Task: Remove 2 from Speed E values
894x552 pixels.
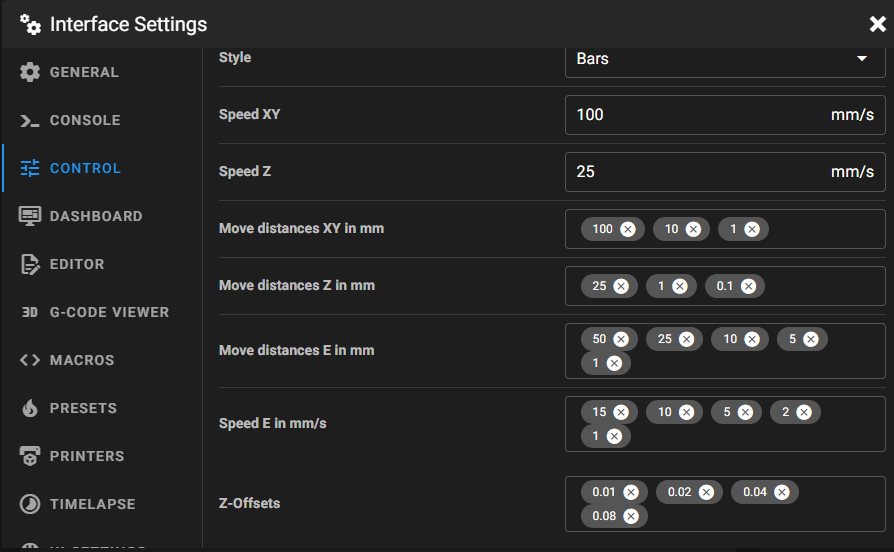Action: (x=804, y=412)
